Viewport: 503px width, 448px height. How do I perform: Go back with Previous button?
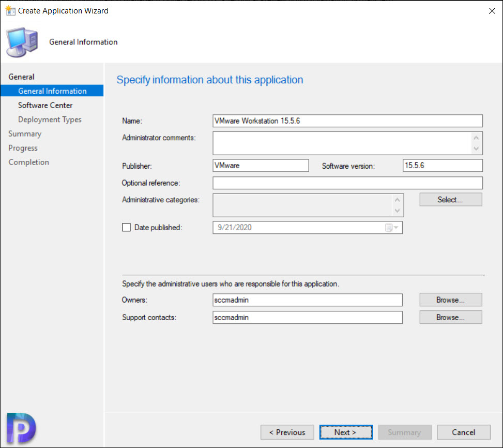[287, 432]
